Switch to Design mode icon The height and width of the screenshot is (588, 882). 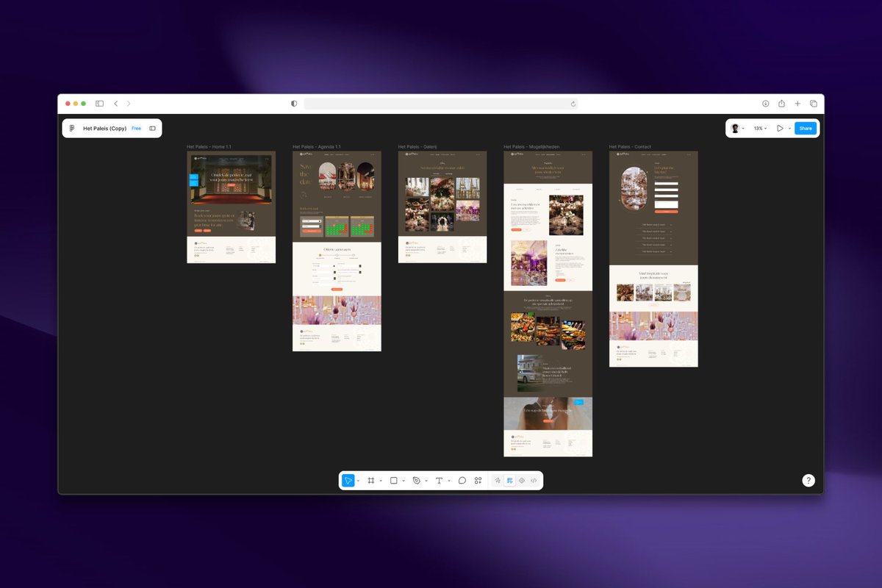(x=509, y=481)
